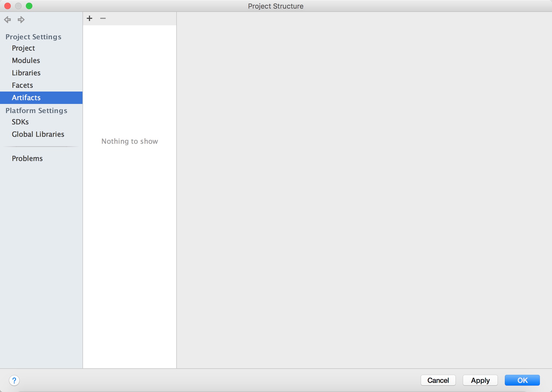Select Libraries under Project Settings
The height and width of the screenshot is (392, 552).
point(26,72)
